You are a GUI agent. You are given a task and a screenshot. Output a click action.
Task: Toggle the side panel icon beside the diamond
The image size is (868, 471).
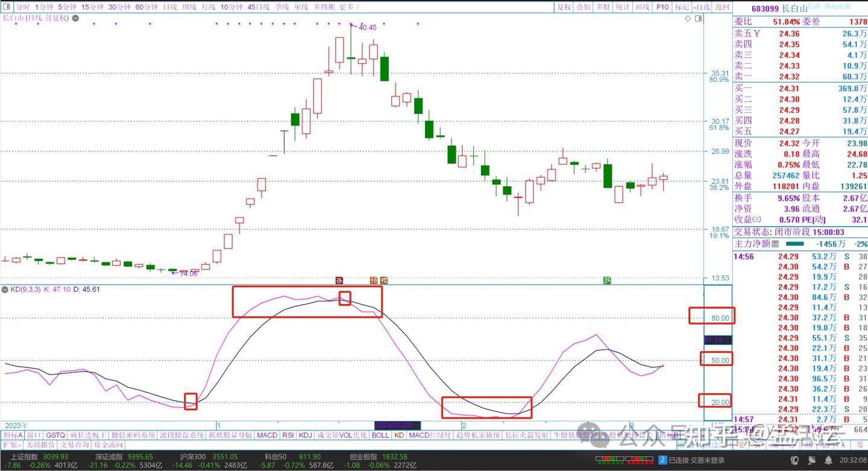(698, 19)
